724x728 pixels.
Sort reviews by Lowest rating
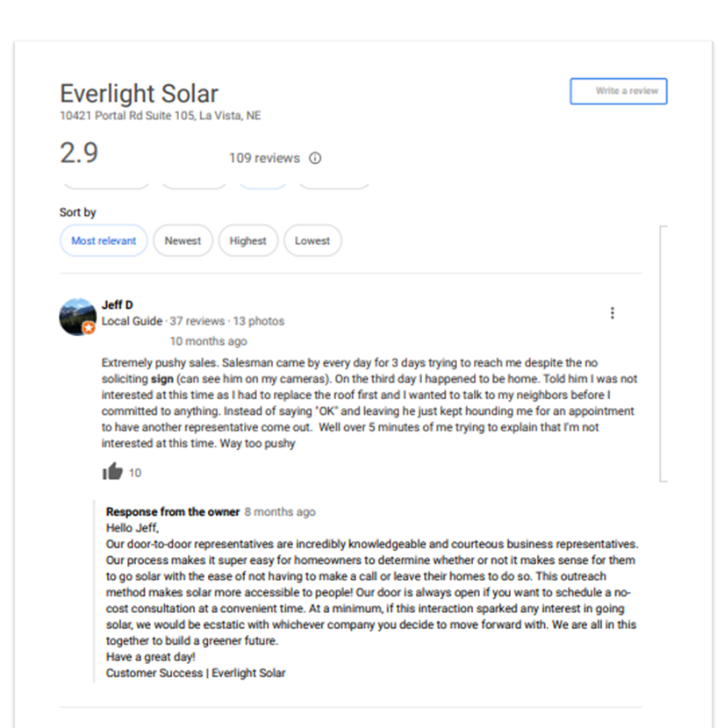(312, 240)
